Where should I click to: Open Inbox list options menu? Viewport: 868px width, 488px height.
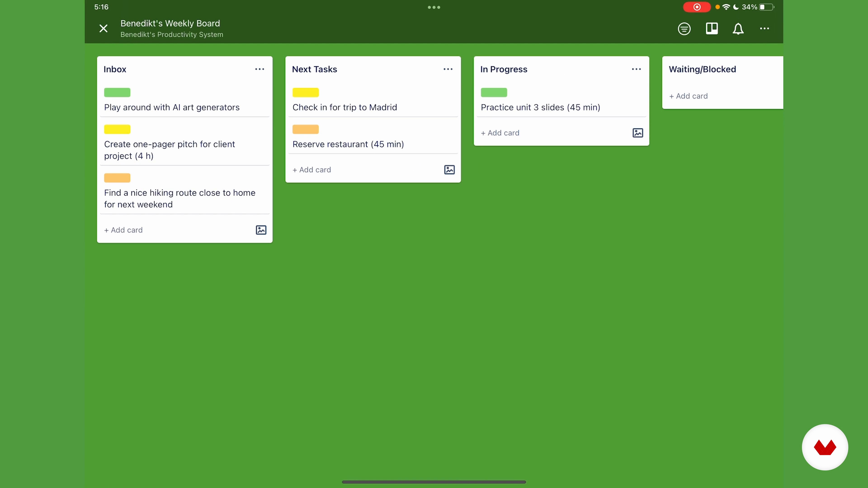pyautogui.click(x=259, y=69)
